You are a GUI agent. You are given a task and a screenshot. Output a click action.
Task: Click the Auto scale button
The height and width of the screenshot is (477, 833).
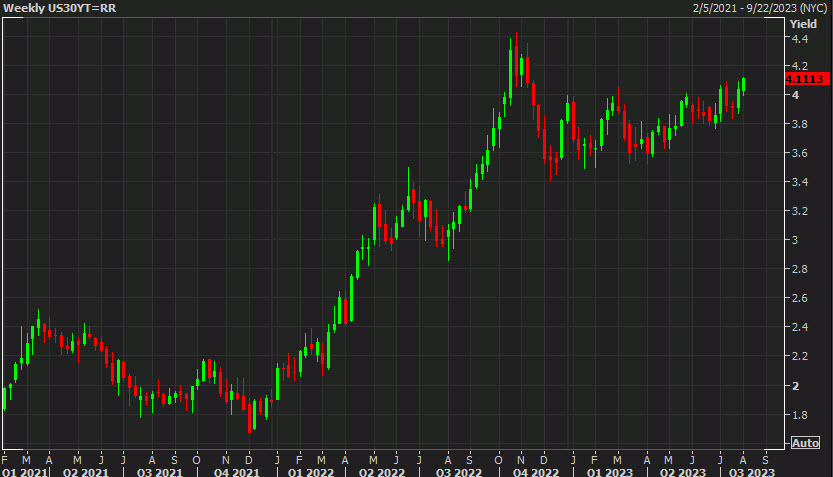point(805,443)
